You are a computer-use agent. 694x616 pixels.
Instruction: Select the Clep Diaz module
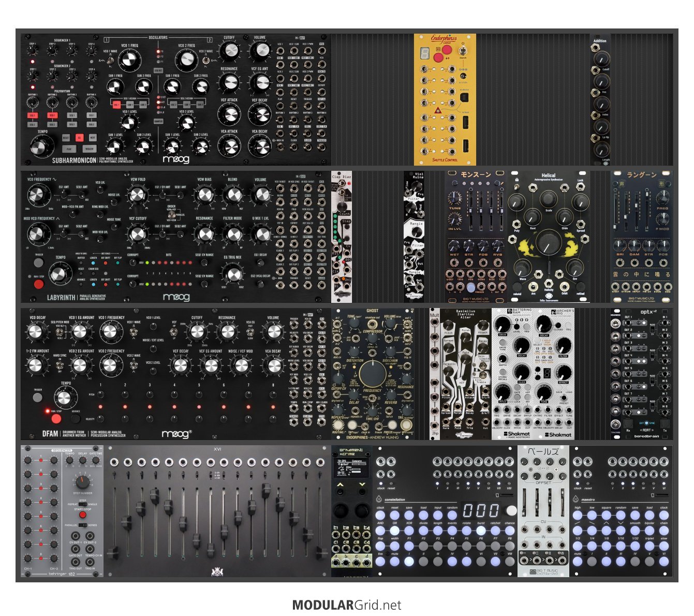tap(342, 237)
